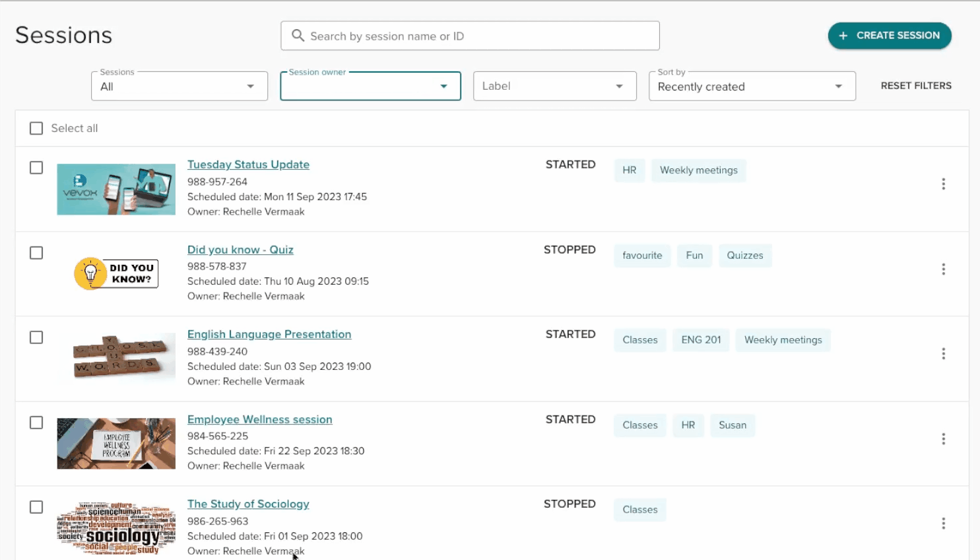Open three-dot menu for Did you know Quiz
The height and width of the screenshot is (560, 980).
point(943,269)
